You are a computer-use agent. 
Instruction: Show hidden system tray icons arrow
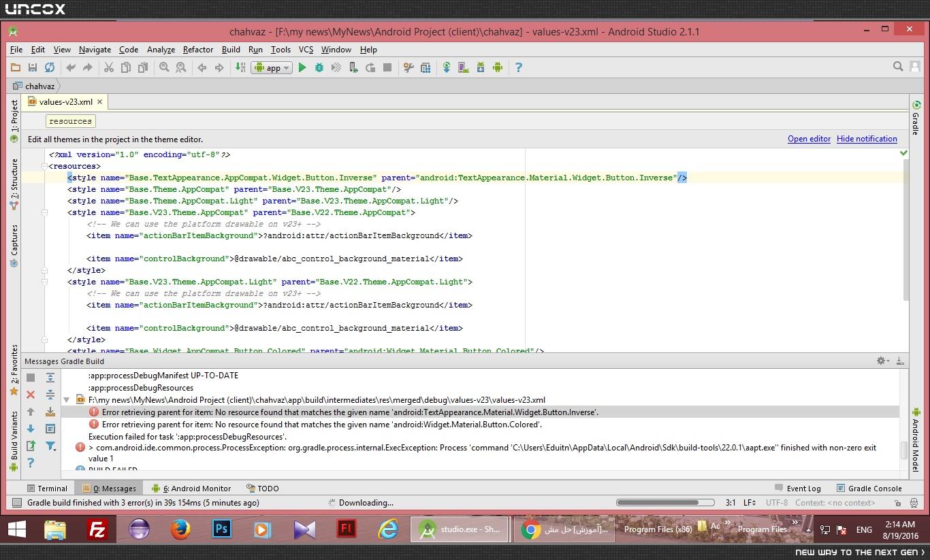[x=809, y=529]
